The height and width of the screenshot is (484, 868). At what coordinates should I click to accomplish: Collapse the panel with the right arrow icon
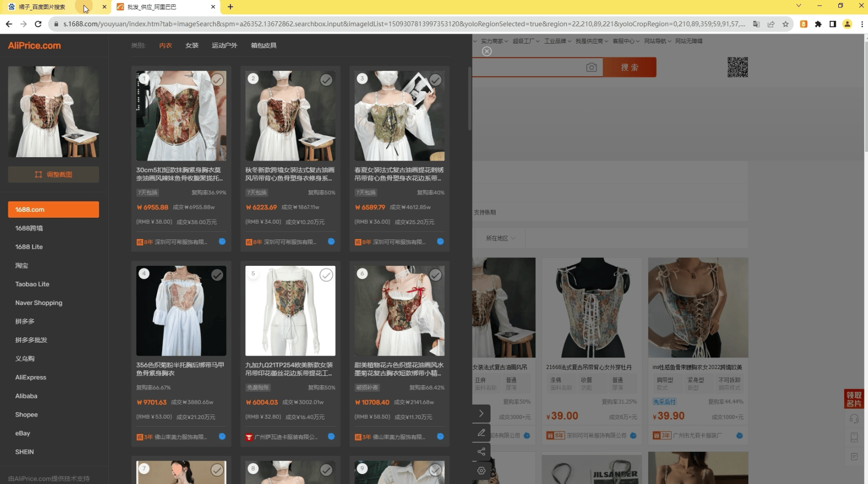coord(481,414)
